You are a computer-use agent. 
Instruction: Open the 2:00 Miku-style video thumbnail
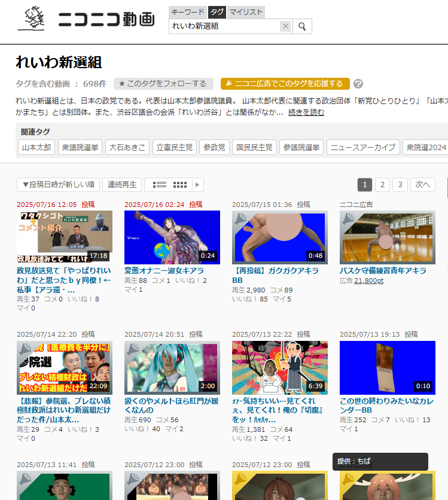(172, 368)
